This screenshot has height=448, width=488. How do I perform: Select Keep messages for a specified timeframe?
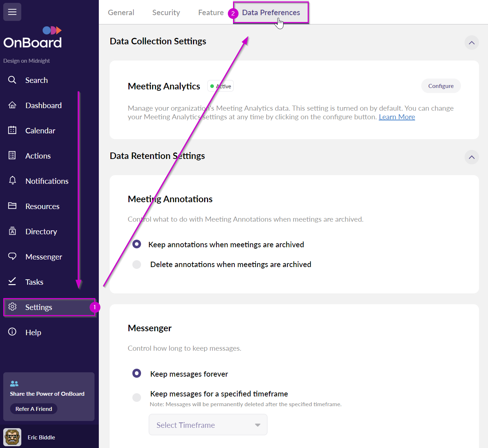[x=137, y=398]
